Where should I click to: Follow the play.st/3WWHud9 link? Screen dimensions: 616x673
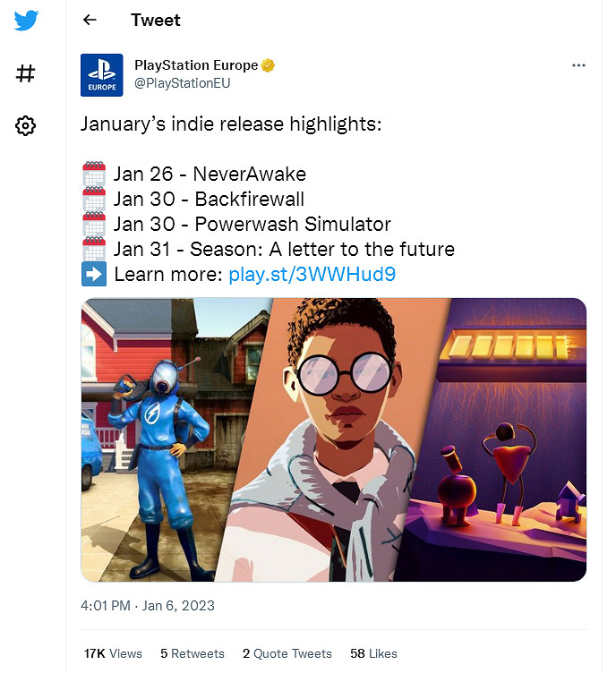point(312,275)
